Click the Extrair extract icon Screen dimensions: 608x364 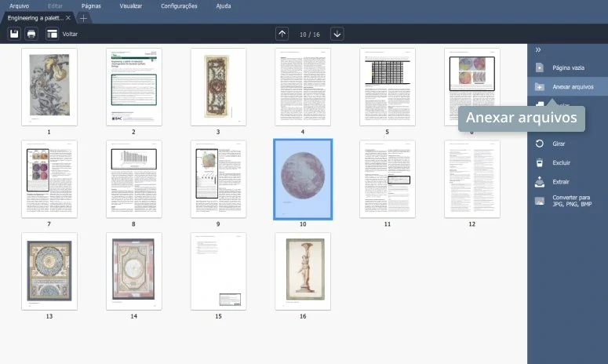[540, 182]
